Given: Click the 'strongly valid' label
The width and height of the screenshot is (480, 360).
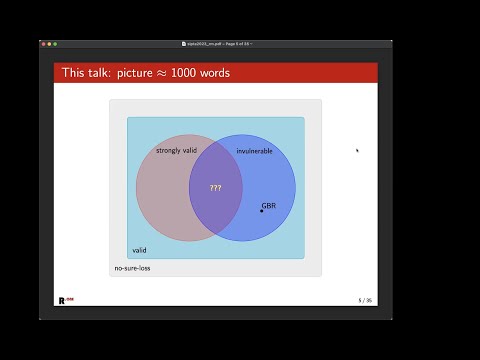Looking at the screenshot, I should pos(176,150).
